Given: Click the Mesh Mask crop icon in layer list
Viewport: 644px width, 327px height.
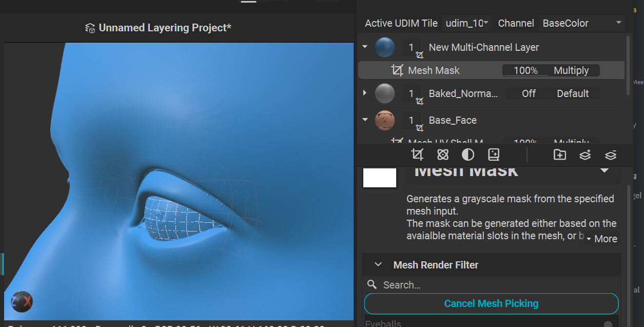Looking at the screenshot, I should 397,70.
